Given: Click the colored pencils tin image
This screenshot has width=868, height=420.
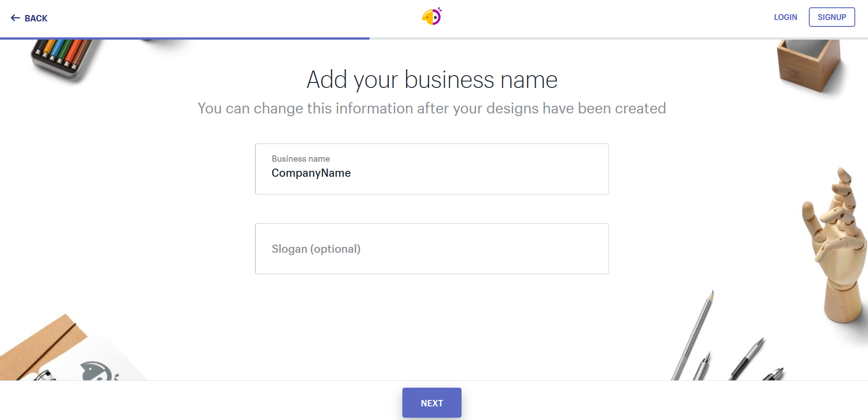Looking at the screenshot, I should click(61, 57).
